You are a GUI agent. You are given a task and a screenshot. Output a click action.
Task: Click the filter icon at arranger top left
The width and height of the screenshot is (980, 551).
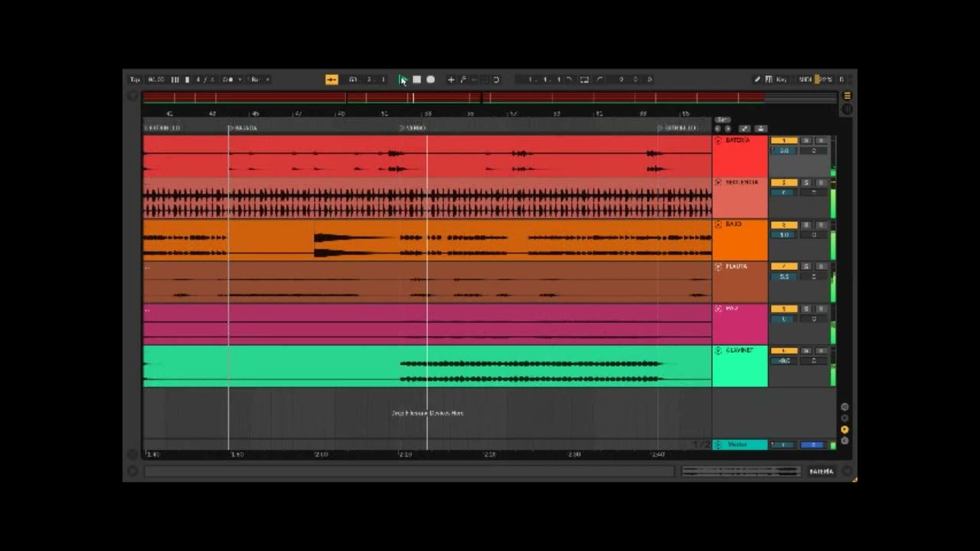[x=132, y=96]
